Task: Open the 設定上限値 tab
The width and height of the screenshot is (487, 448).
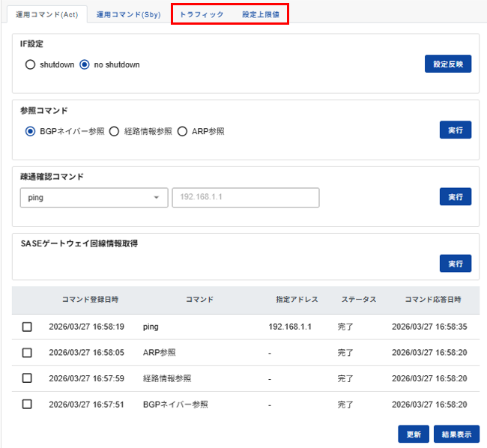Action: pos(260,14)
